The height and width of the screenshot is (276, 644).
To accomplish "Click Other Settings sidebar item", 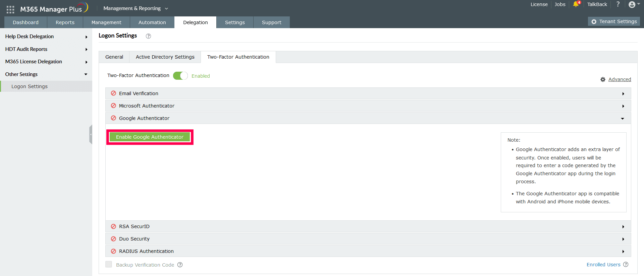I will 21,74.
